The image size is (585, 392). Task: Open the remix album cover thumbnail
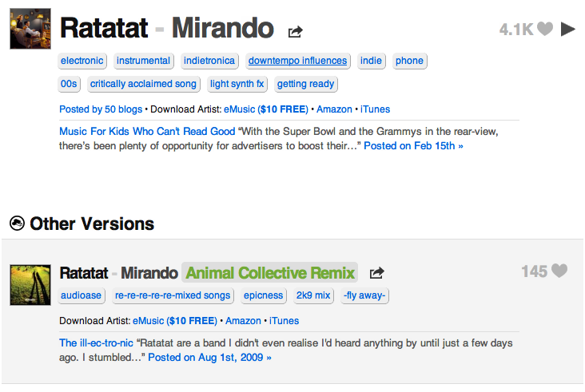click(30, 285)
